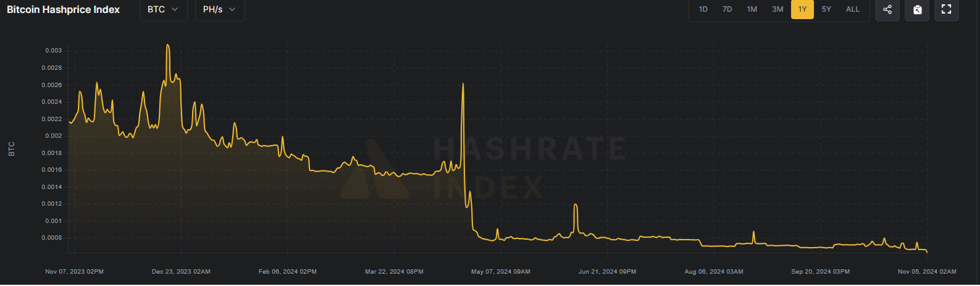Viewport: 980px width, 286px height.
Task: Click the Nov 07, 2023 02PM date label
Action: pyautogui.click(x=74, y=272)
